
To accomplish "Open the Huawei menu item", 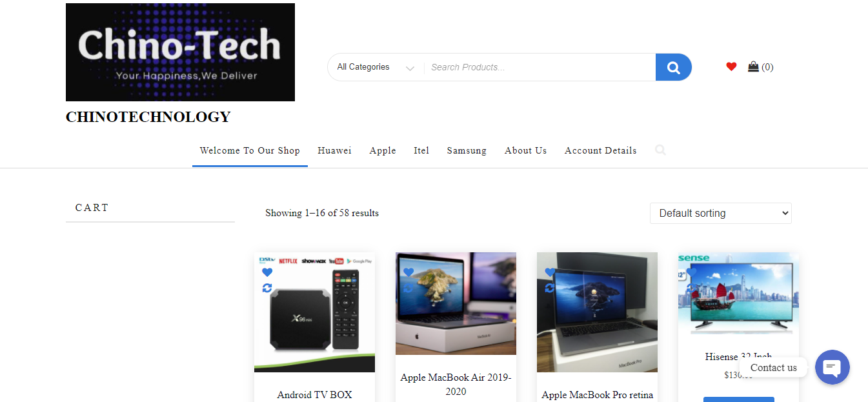I will pos(334,150).
